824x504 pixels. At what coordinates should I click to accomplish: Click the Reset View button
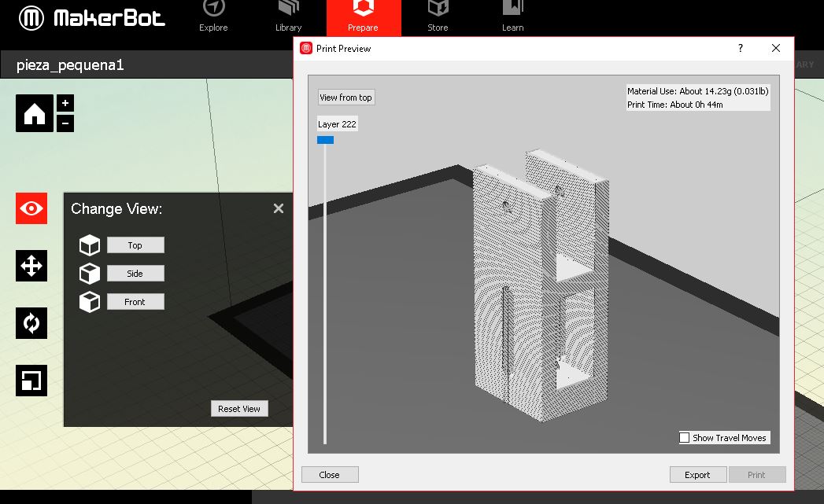pyautogui.click(x=239, y=408)
